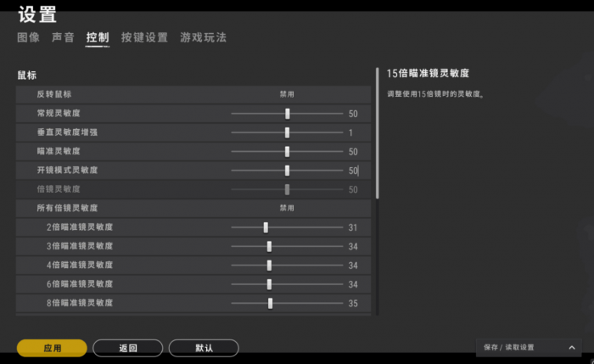Click the 返回 button
This screenshot has width=594, height=364.
pyautogui.click(x=127, y=348)
